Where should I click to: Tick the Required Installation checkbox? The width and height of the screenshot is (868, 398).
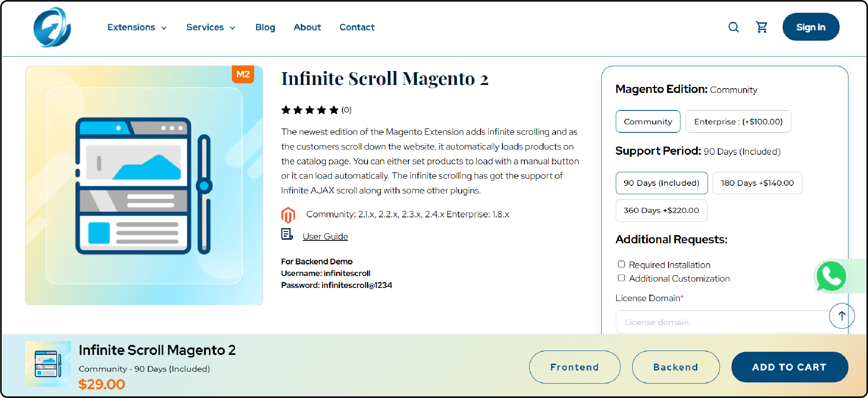tap(621, 264)
